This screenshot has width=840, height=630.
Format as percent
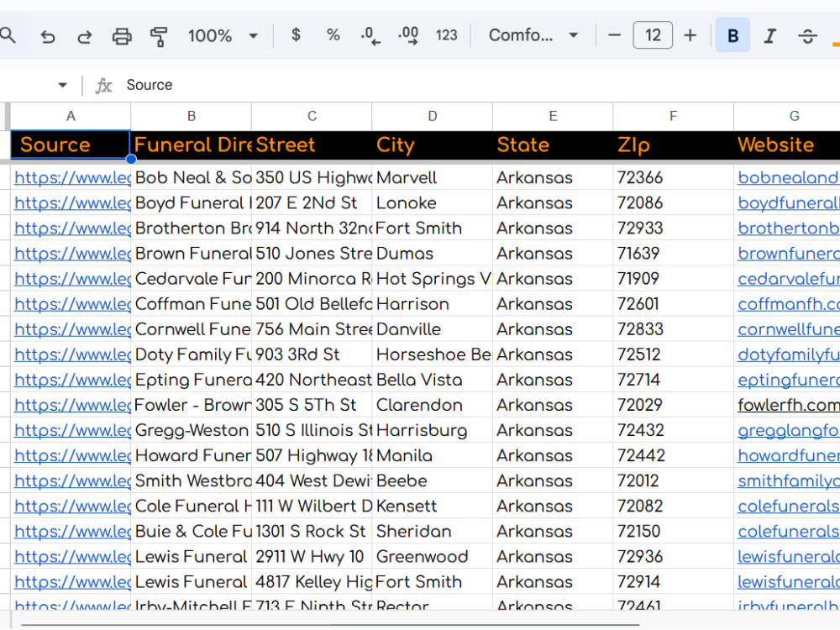333,35
